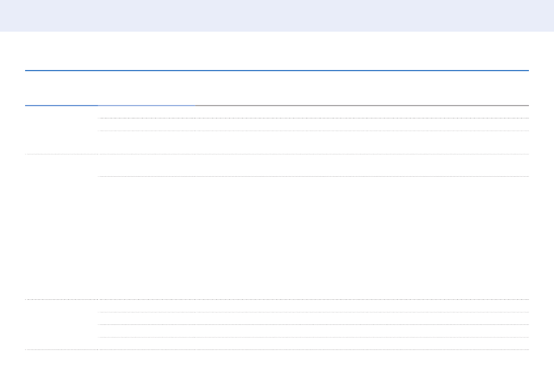Click the dotted bottom border of the table
This screenshot has width=554, height=392.
click(277, 350)
